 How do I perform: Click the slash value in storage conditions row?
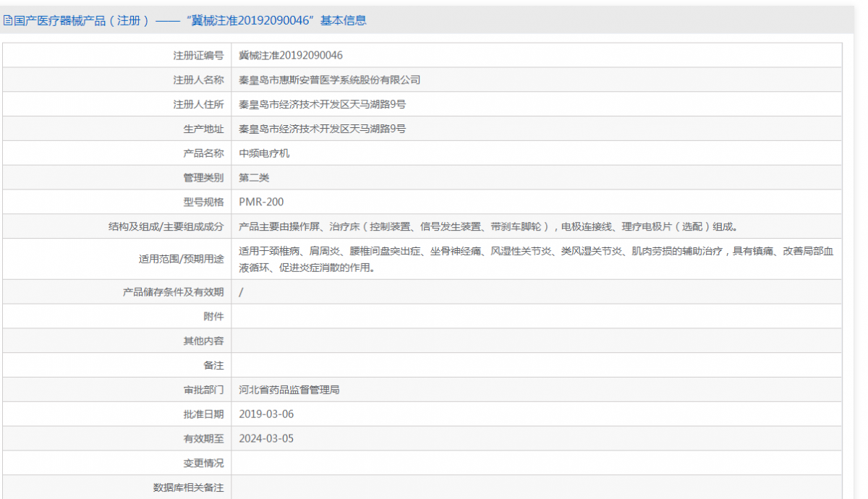click(241, 292)
